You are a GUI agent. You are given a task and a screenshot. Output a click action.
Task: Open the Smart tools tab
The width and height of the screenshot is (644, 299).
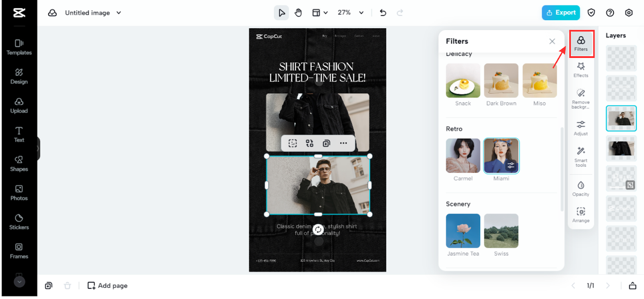[581, 157]
